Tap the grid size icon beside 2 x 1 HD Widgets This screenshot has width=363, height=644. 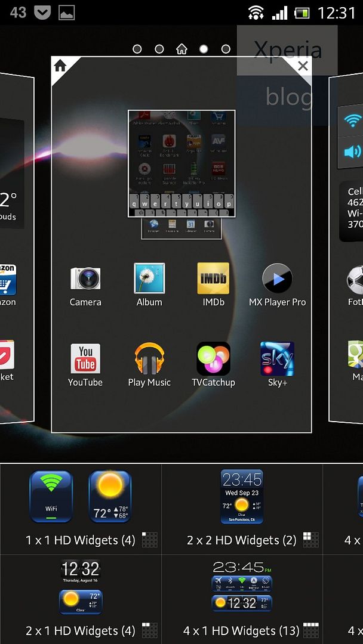point(150,630)
